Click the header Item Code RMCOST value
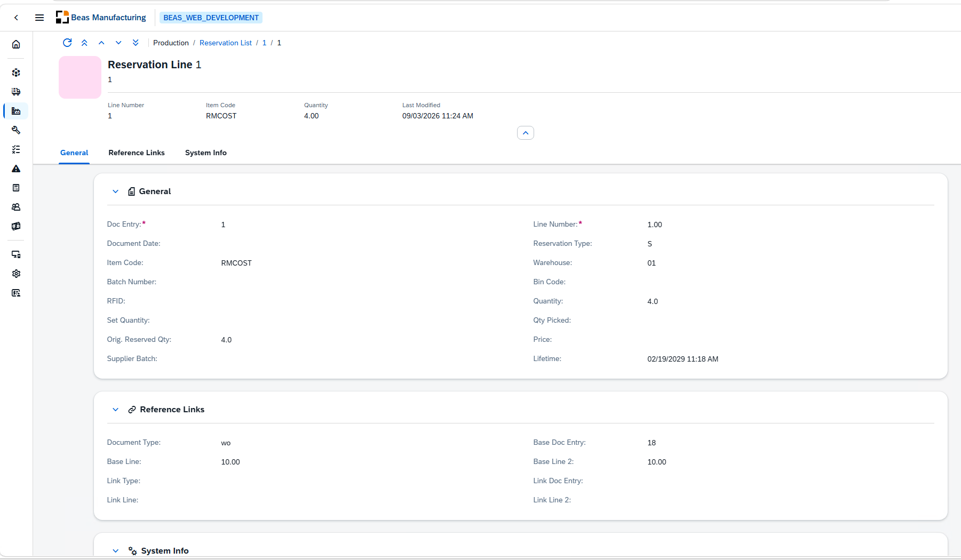961x560 pixels. click(x=221, y=116)
